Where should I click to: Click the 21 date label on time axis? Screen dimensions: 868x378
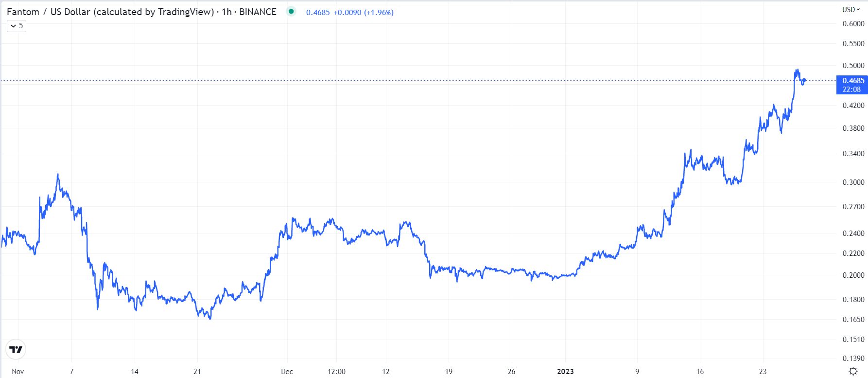tap(197, 372)
